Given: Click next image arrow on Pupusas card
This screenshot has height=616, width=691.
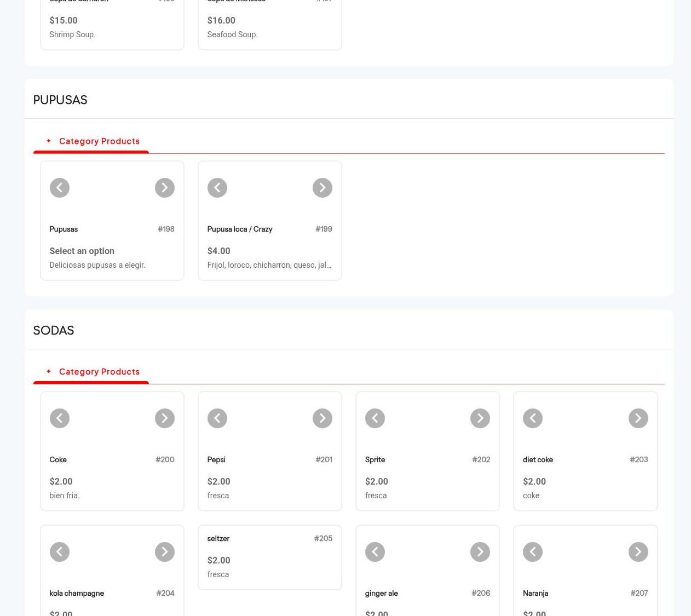Looking at the screenshot, I should (x=164, y=188).
